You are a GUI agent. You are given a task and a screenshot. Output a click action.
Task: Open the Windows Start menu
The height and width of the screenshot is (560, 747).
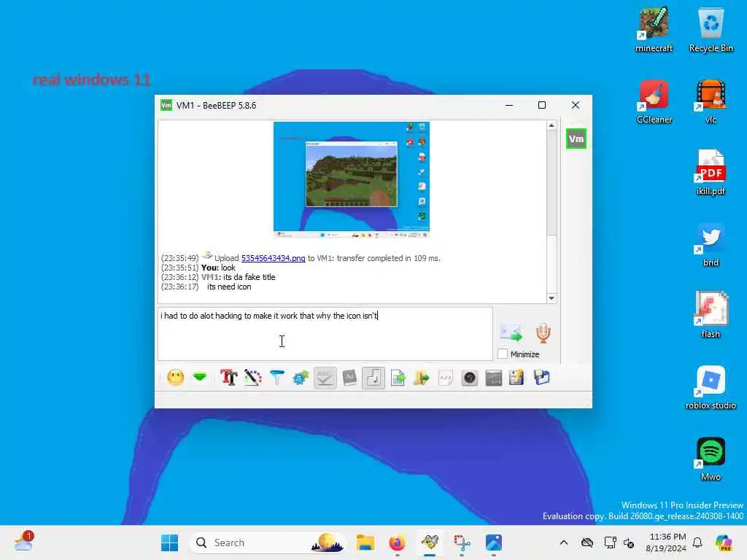click(169, 542)
